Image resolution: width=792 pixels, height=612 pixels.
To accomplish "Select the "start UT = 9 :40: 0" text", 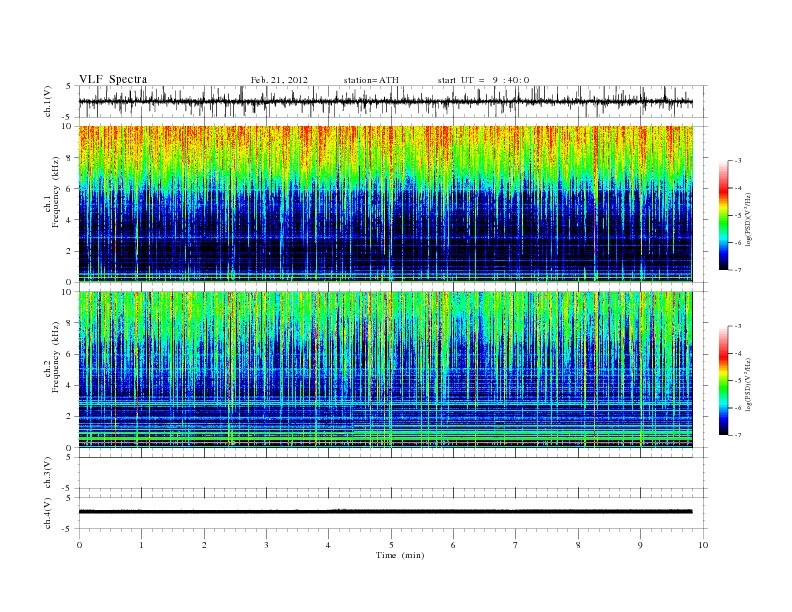I will tap(483, 80).
